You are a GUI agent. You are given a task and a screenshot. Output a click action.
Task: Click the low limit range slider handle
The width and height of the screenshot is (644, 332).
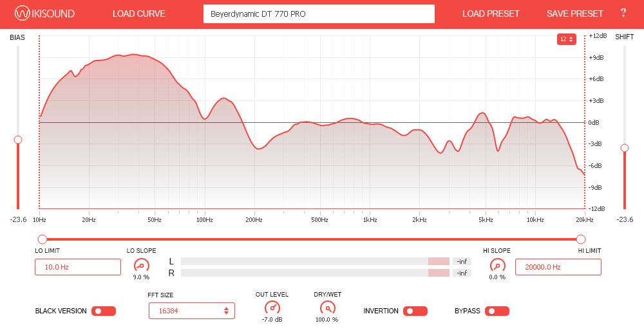coord(43,239)
